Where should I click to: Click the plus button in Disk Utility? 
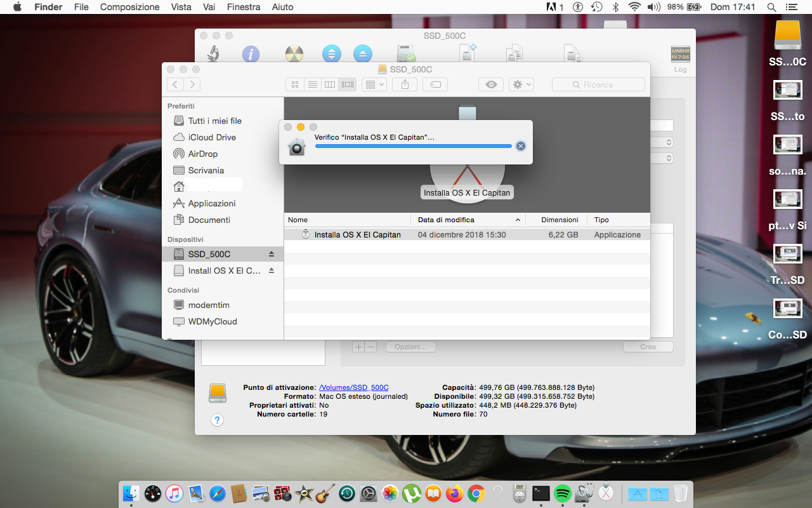(358, 347)
